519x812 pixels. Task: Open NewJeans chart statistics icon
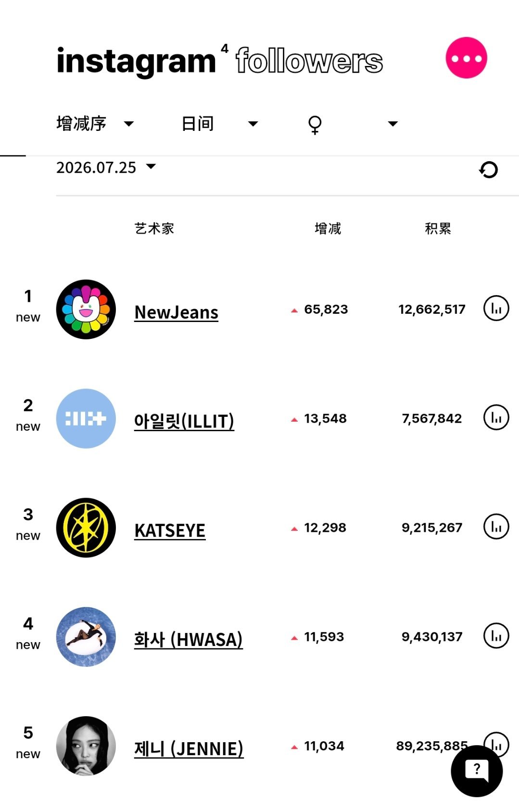[x=496, y=308]
